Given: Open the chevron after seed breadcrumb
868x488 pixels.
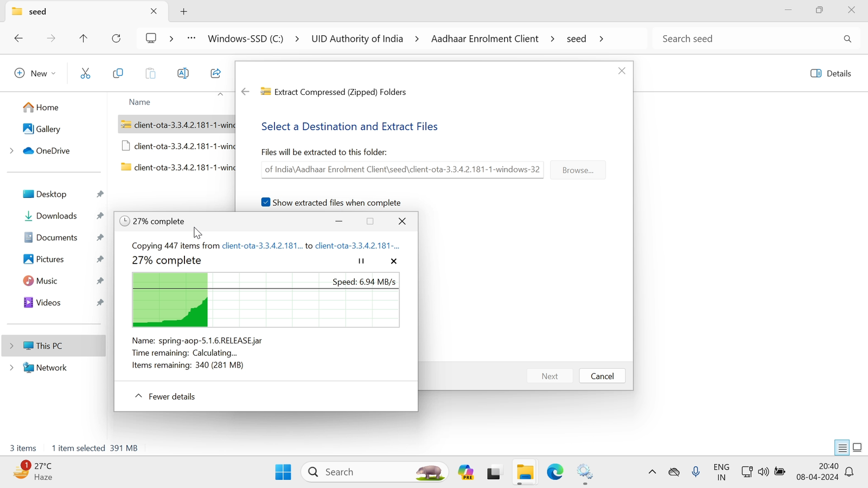Looking at the screenshot, I should click(x=602, y=39).
